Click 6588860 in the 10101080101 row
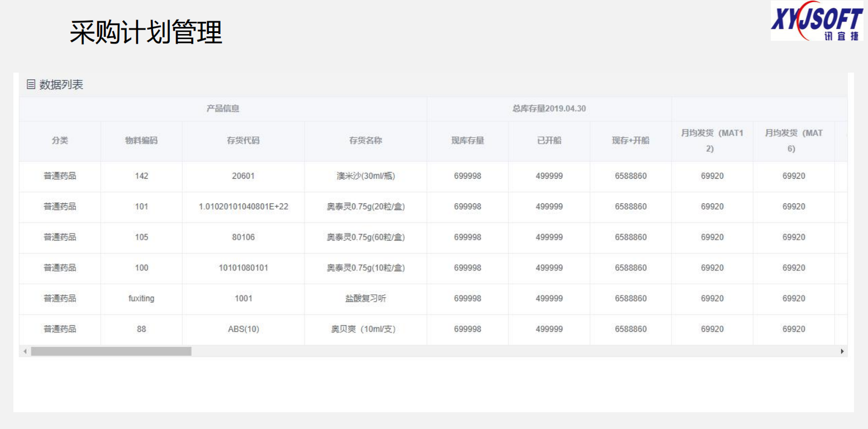868x429 pixels. click(631, 268)
